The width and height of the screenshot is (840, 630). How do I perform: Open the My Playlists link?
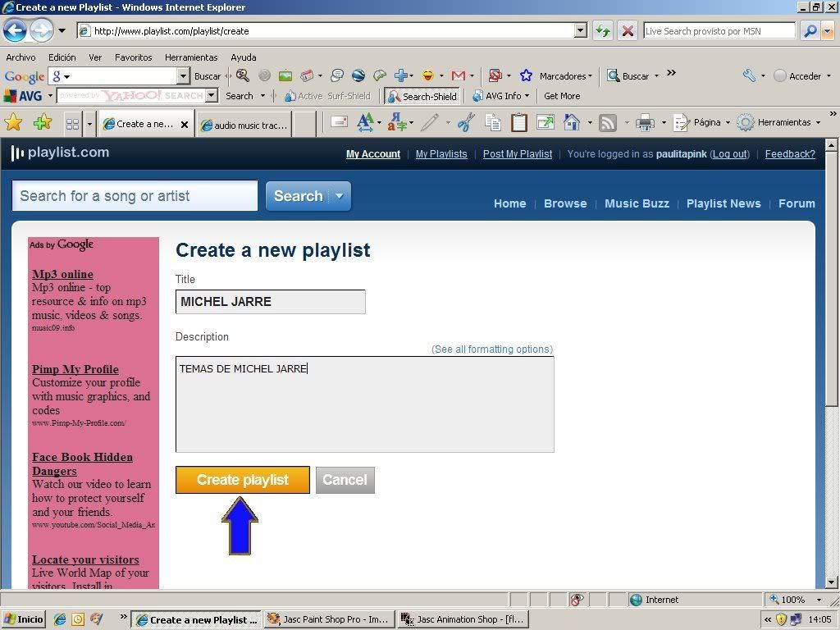point(441,154)
